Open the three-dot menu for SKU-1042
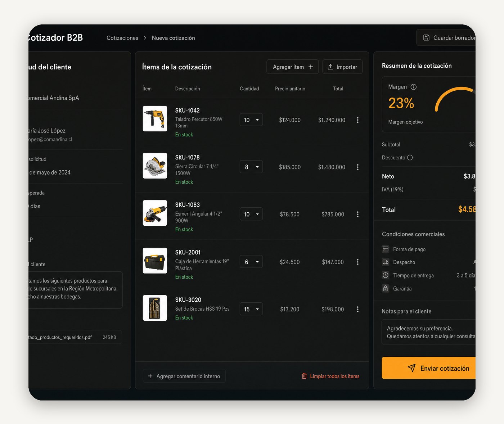Viewport: 504px width, 424px height. 357,120
